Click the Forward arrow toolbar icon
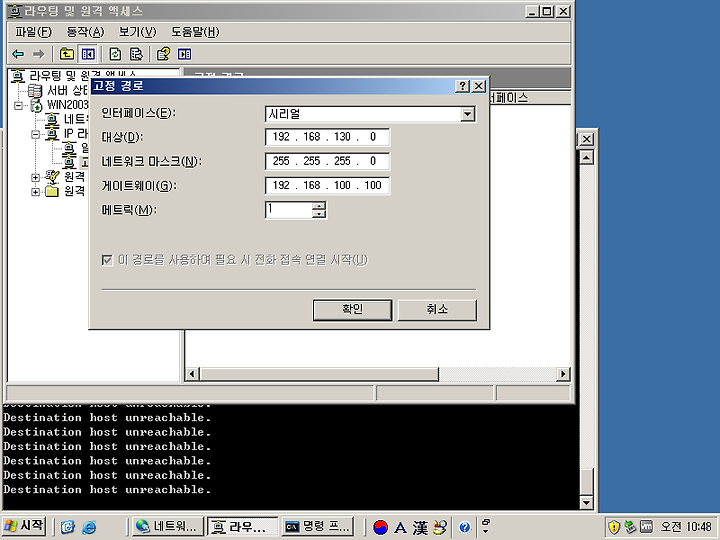 click(x=38, y=54)
